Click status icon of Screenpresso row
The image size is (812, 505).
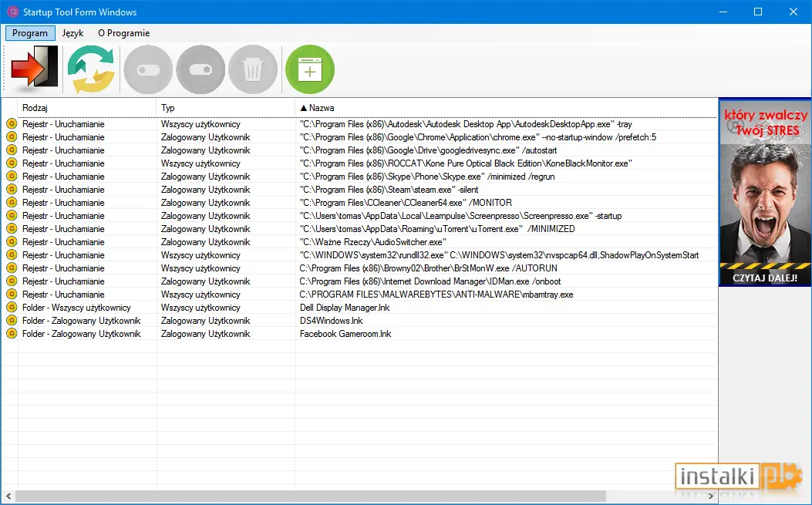[x=12, y=215]
